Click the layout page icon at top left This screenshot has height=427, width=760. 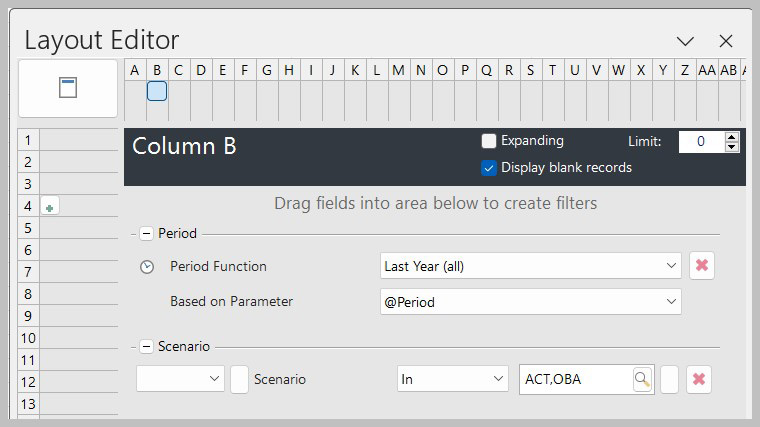point(68,88)
